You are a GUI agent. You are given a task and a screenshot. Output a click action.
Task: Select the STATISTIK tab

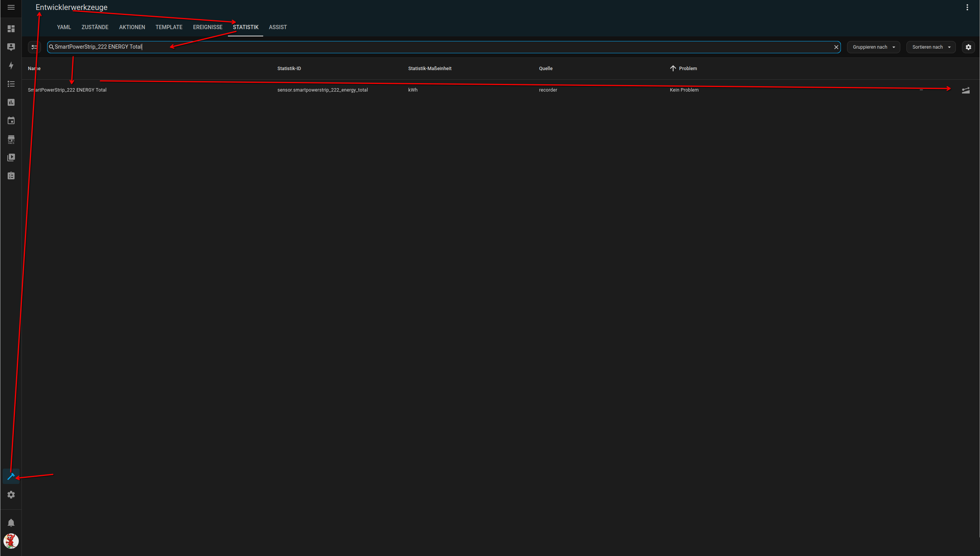click(x=246, y=27)
